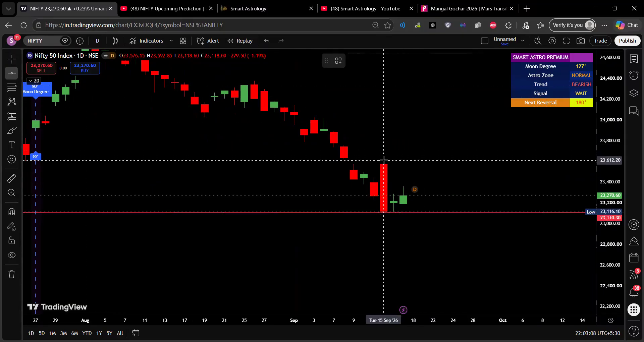
Task: Toggle lock all drawings
Action: (x=12, y=241)
